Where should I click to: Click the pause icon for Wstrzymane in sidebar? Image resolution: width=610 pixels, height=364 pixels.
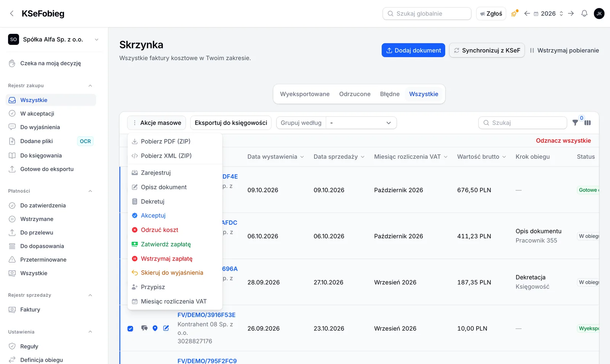click(12, 219)
